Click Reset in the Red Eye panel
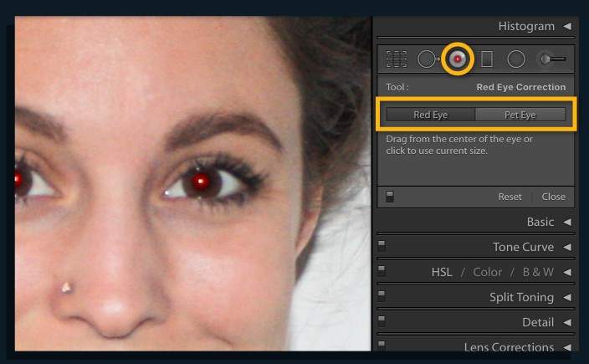 510,197
